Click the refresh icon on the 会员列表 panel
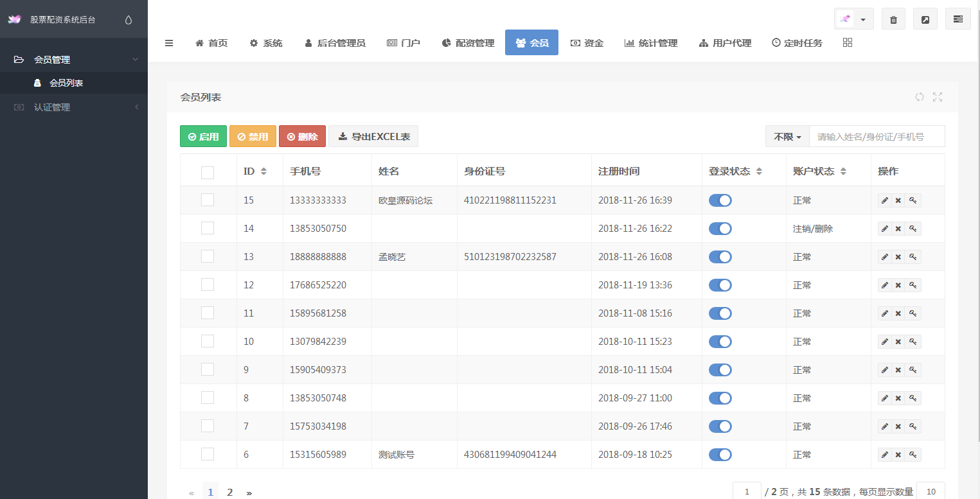The image size is (980, 499). pos(919,96)
